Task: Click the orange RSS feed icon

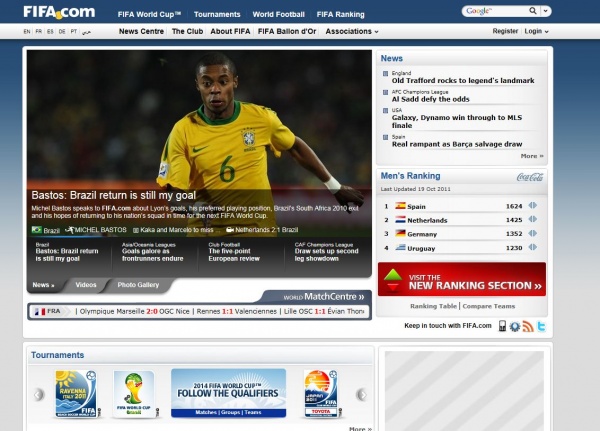Action: click(528, 327)
